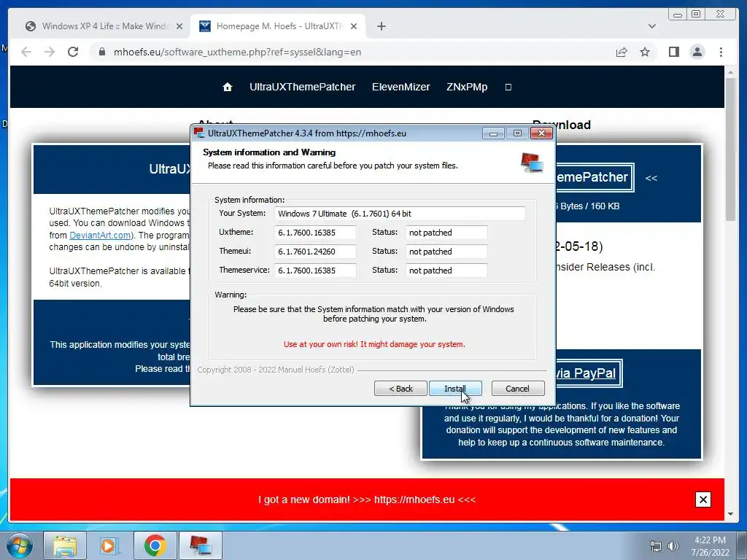Expand the tab search chevron

[652, 26]
